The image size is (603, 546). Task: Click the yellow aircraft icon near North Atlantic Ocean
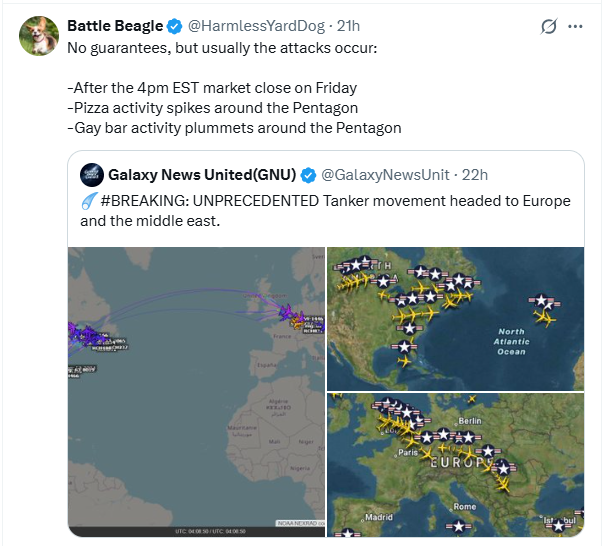[x=545, y=317]
